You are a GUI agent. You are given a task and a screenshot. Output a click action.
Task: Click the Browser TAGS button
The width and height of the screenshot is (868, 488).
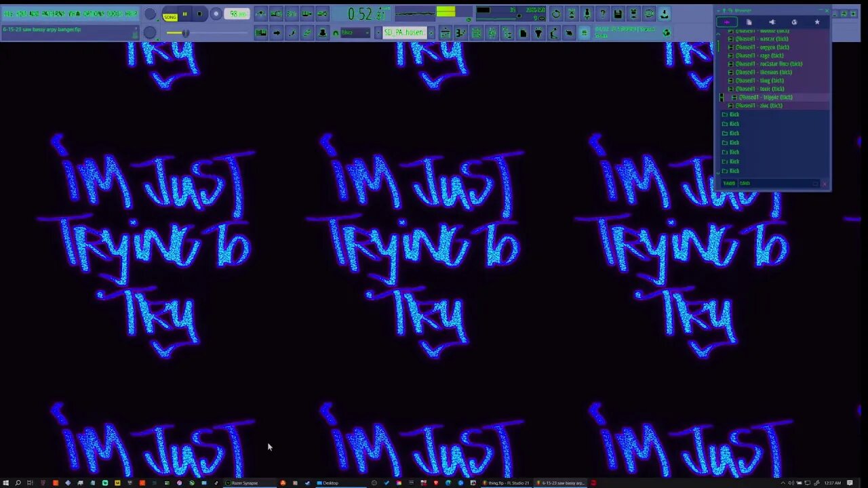[729, 183]
